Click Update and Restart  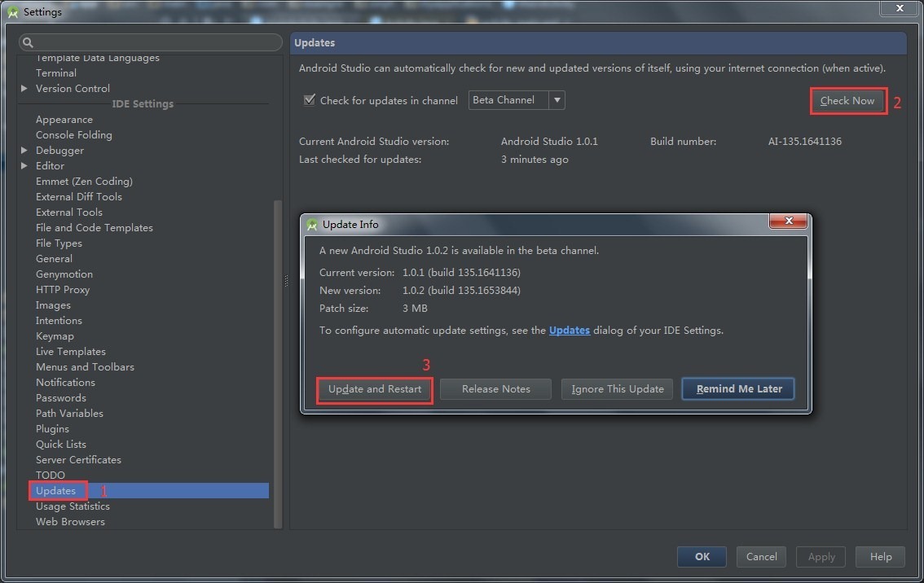click(375, 389)
